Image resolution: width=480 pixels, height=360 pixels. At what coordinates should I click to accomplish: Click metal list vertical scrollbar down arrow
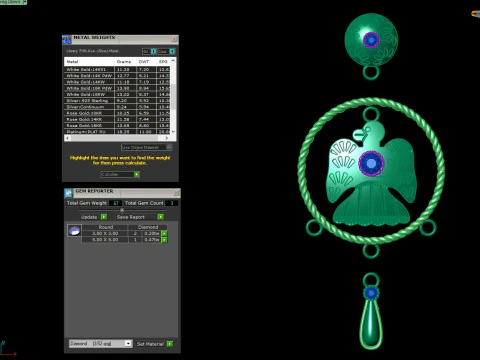click(x=173, y=132)
